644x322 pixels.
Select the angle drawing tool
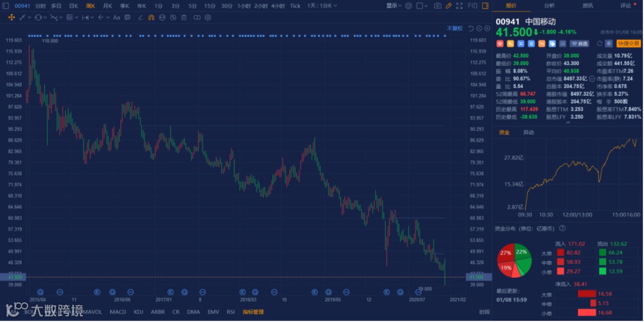141,18
